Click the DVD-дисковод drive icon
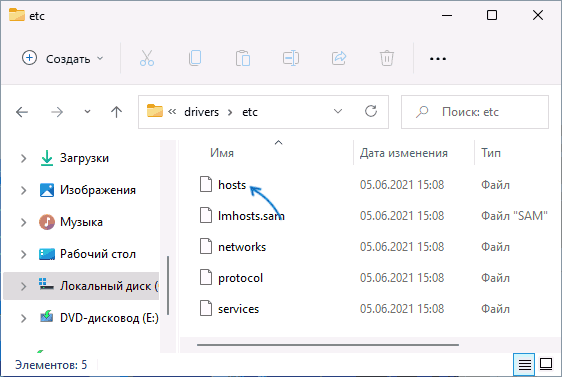Image resolution: width=562 pixels, height=377 pixels. (x=47, y=317)
